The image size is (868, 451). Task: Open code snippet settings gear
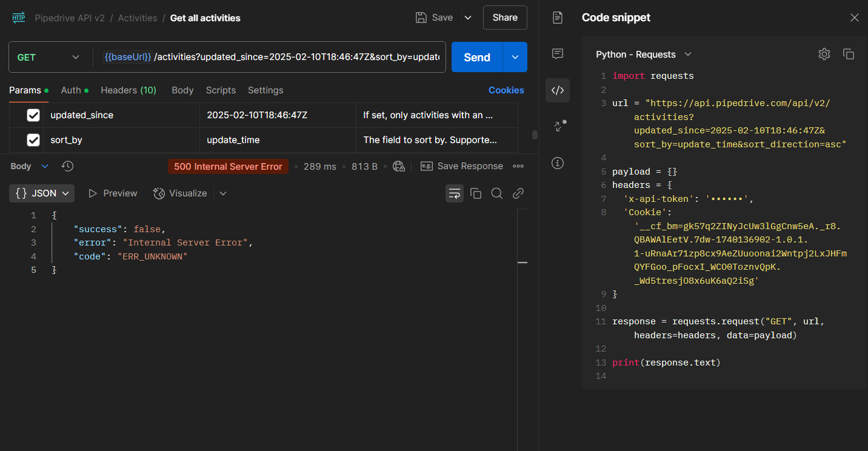(x=824, y=54)
